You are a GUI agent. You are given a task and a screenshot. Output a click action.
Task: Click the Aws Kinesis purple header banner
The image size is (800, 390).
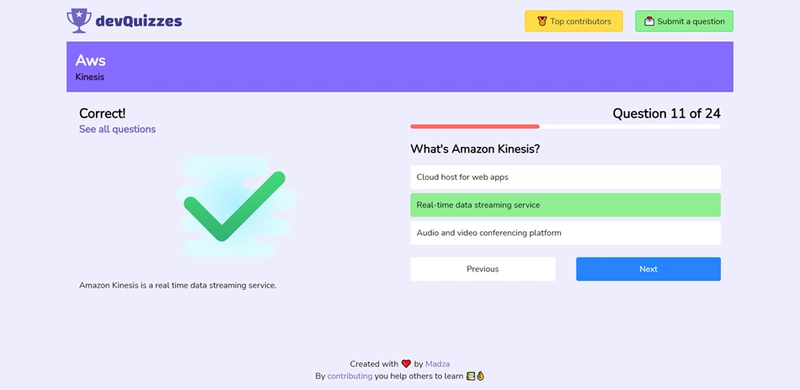coord(399,67)
